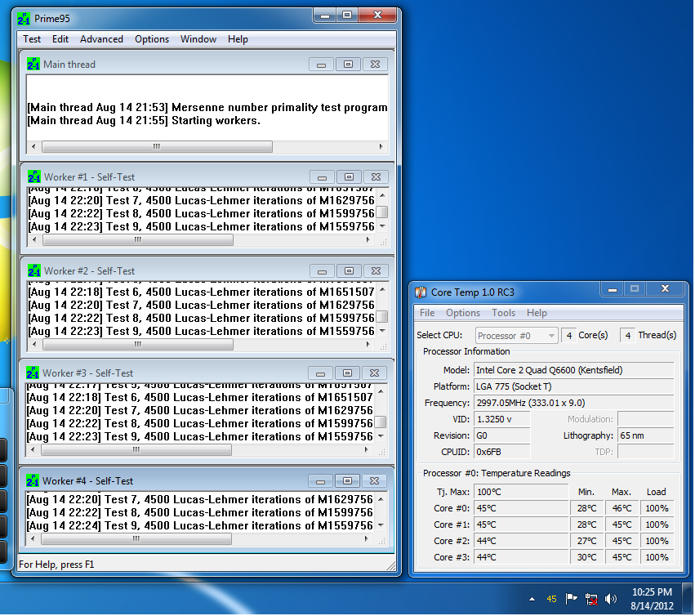Viewport: 695px width, 616px height.
Task: Click Worker #4 horizontal scrollbar thumb
Action: click(136, 539)
